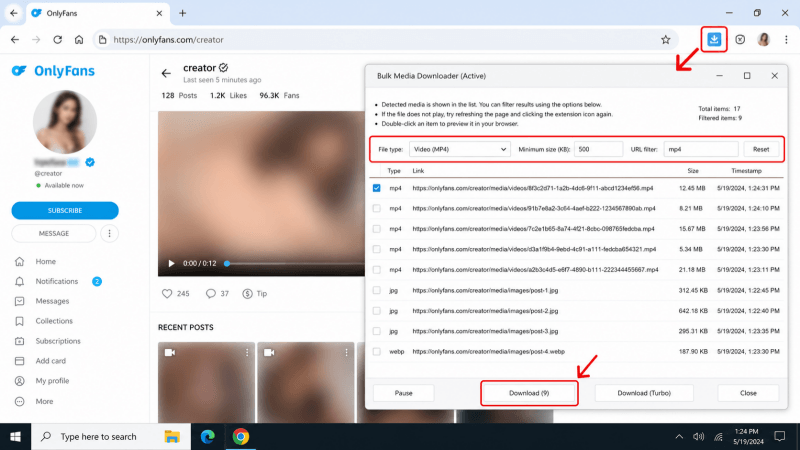Open Subscriptions in sidebar
This screenshot has width=800, height=450.
coord(58,341)
